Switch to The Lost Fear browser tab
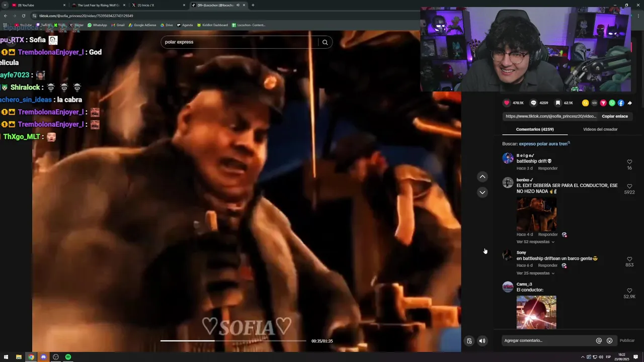 click(x=98, y=5)
